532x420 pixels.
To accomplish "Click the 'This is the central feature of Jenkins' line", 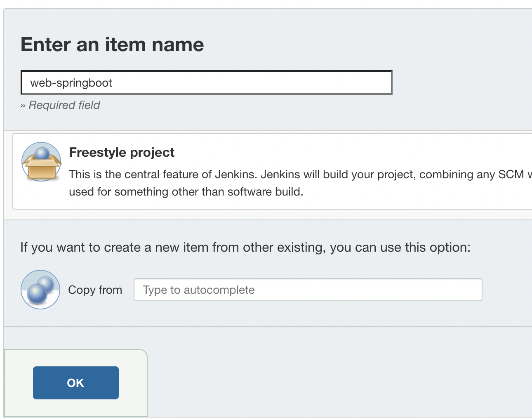I will (300, 175).
